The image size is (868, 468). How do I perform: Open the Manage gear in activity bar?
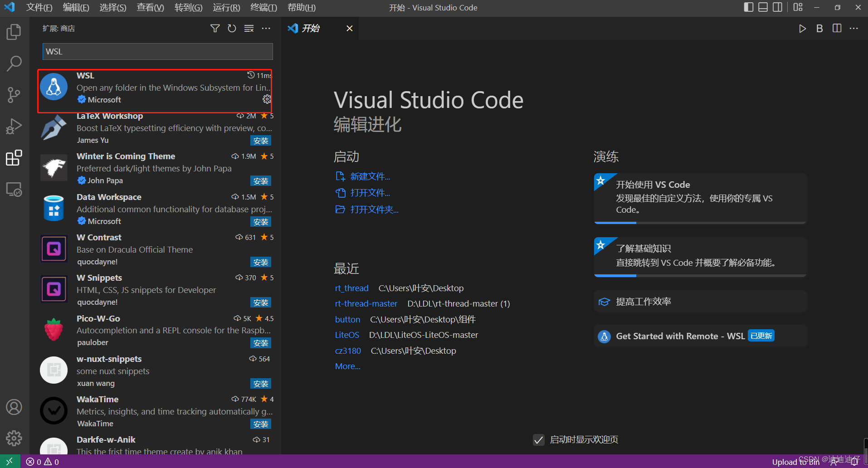click(14, 438)
